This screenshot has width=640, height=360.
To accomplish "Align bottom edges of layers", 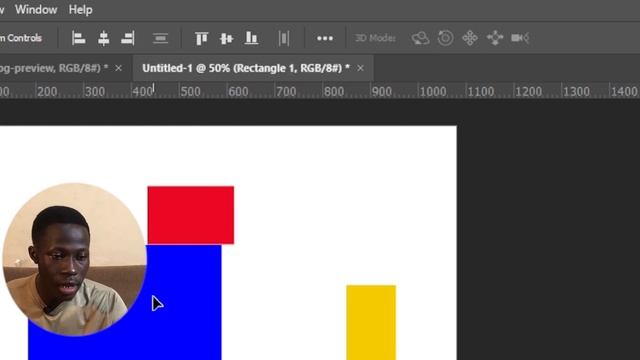I will [251, 38].
